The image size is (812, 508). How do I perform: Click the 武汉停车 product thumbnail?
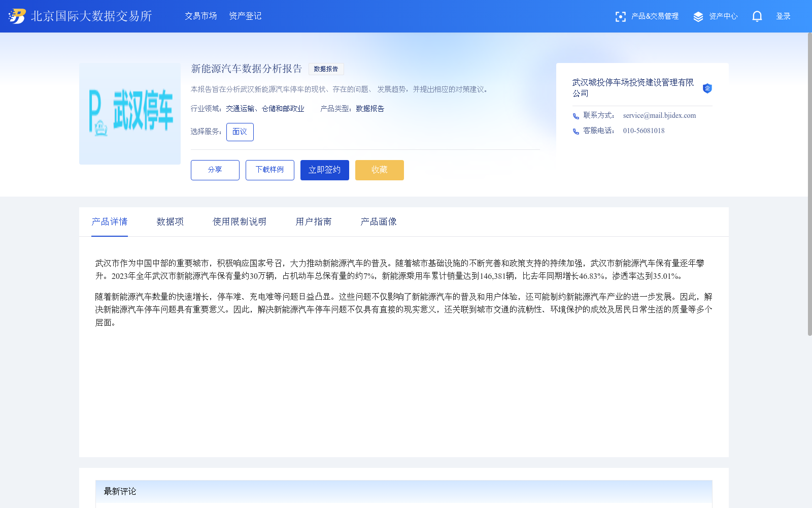click(x=130, y=113)
